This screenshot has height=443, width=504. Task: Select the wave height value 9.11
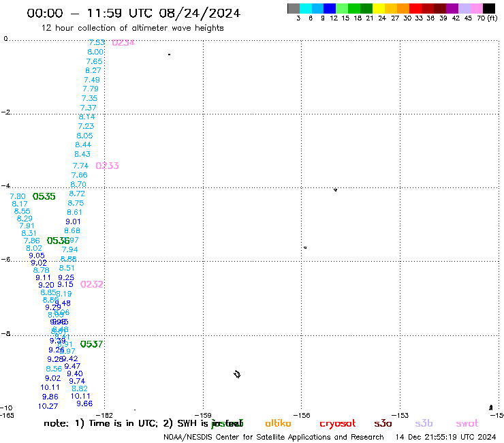pos(43,277)
